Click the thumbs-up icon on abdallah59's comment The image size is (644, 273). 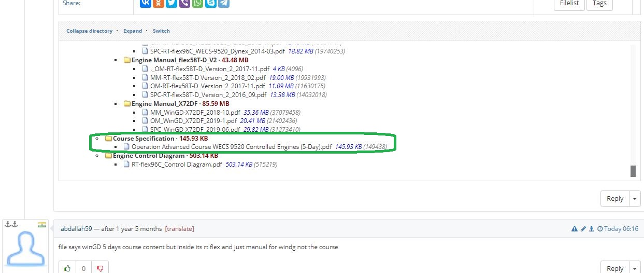click(x=67, y=268)
